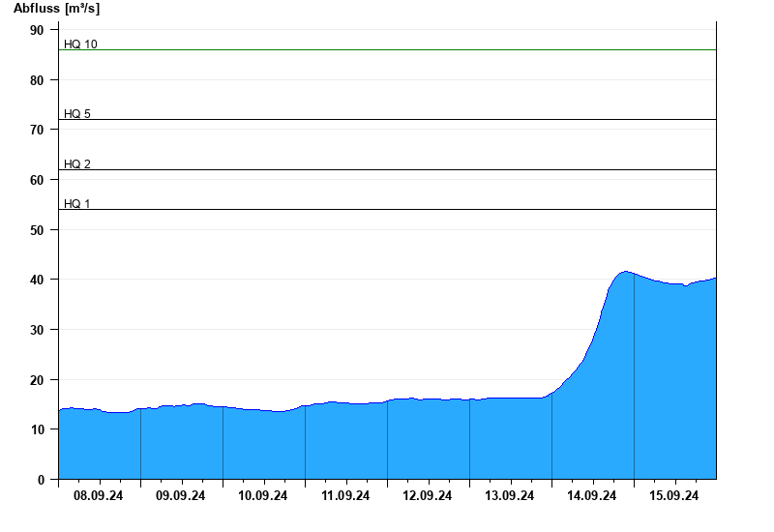
Task: Select the 40 tick label on y-axis
Action: (x=38, y=280)
